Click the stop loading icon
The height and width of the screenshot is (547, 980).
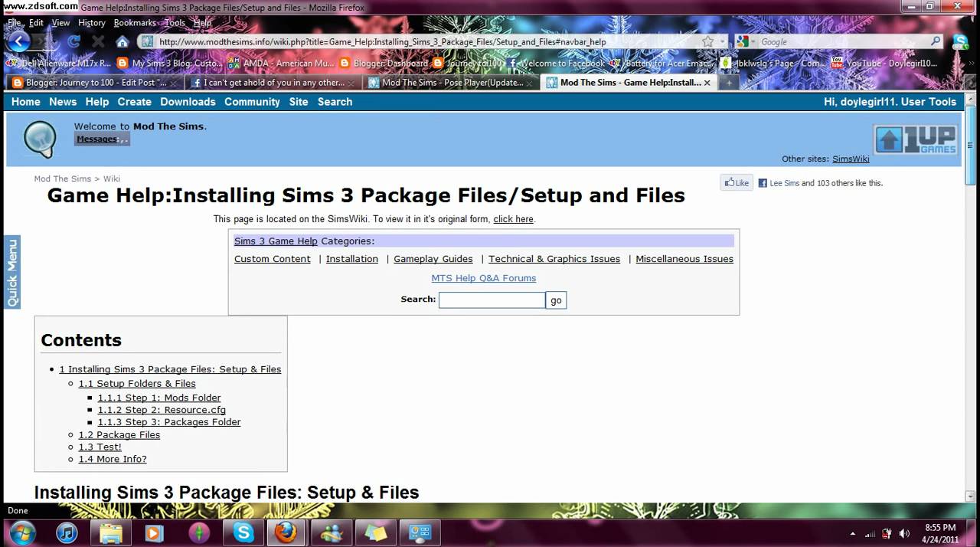98,41
